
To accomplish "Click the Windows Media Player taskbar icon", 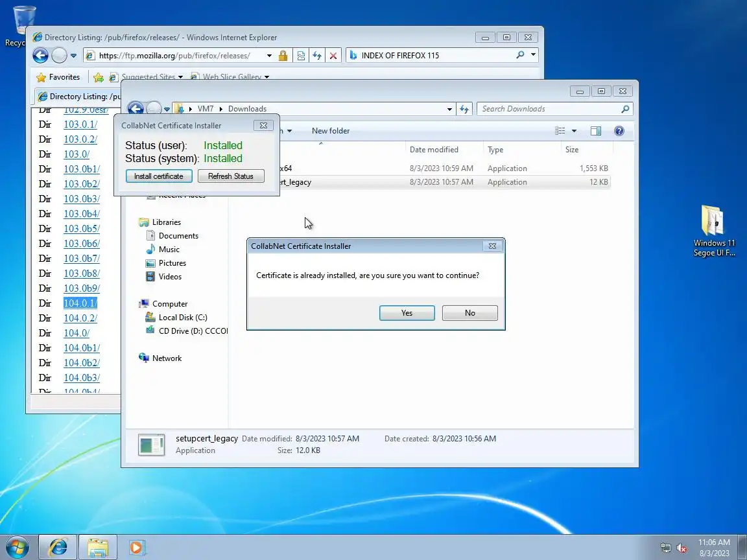I will 136,547.
